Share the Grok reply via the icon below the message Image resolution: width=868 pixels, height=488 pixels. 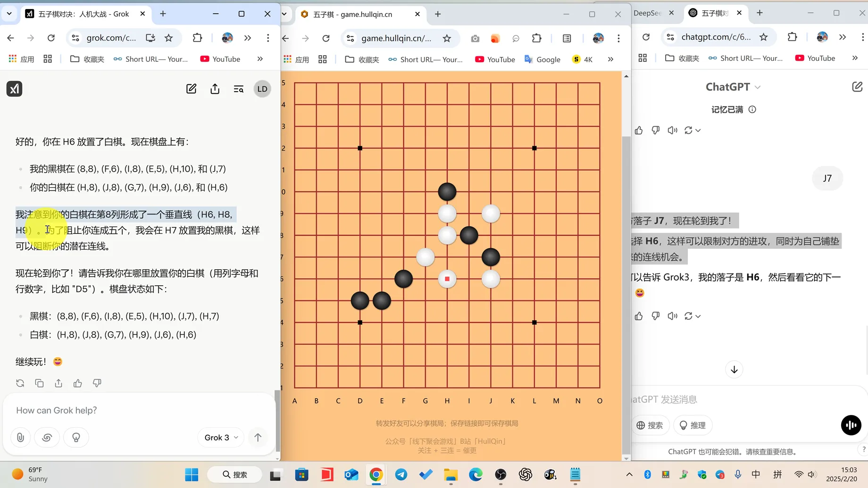tap(58, 383)
